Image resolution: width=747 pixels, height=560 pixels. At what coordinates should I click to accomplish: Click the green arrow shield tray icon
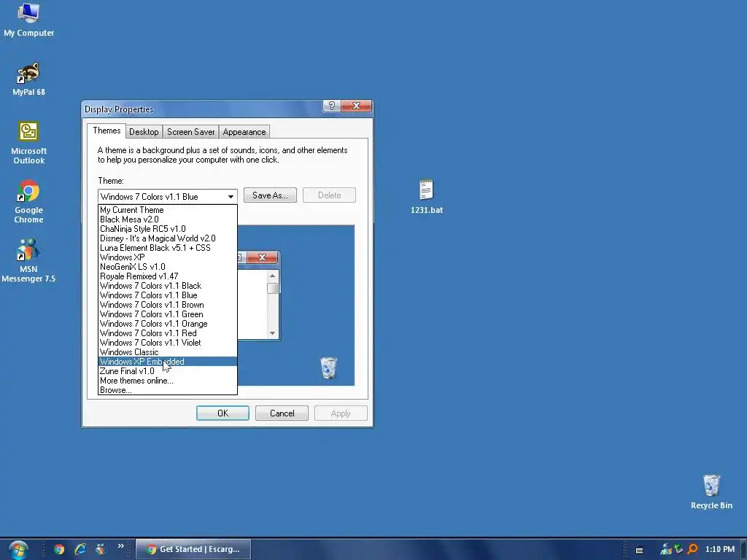tap(678, 549)
